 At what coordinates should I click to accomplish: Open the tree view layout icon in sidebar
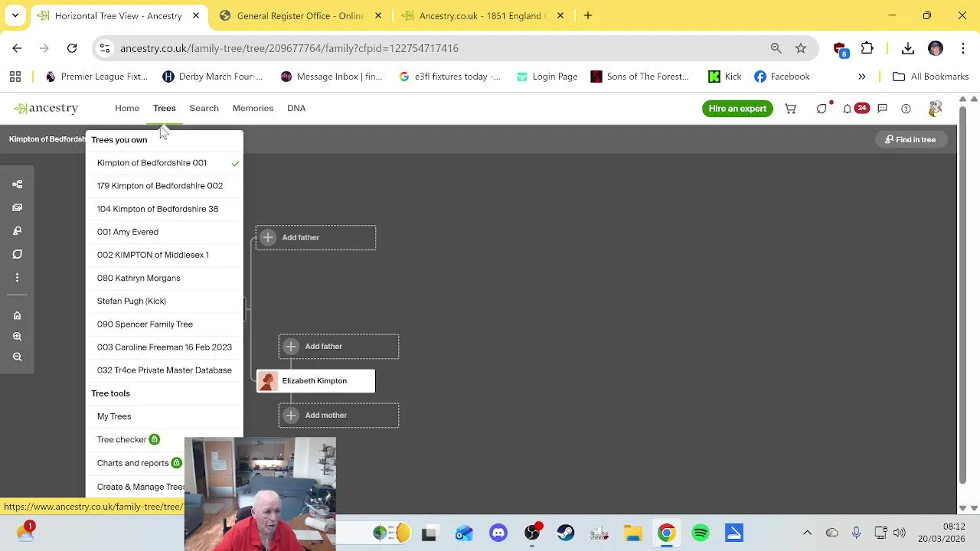coord(17,184)
